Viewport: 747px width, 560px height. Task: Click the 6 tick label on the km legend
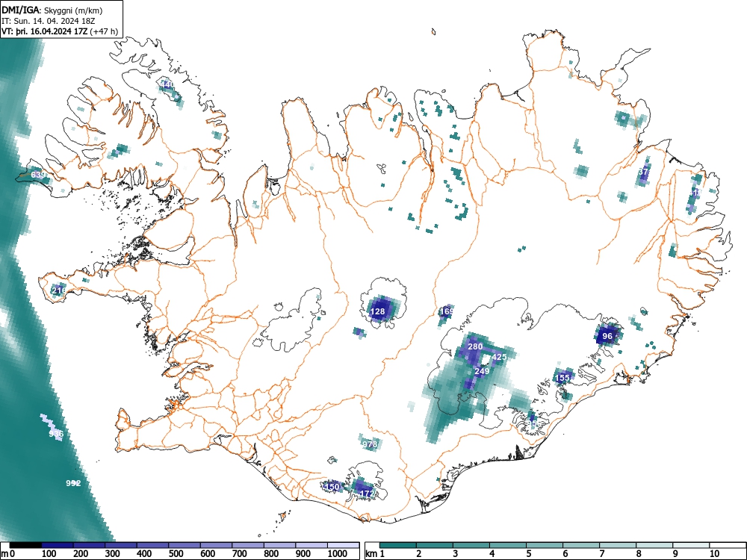565,554
